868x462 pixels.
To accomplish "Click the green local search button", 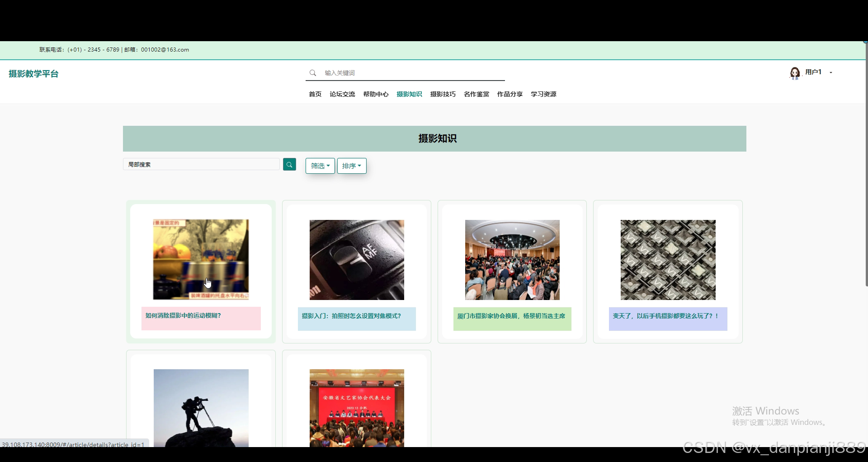I will click(289, 164).
